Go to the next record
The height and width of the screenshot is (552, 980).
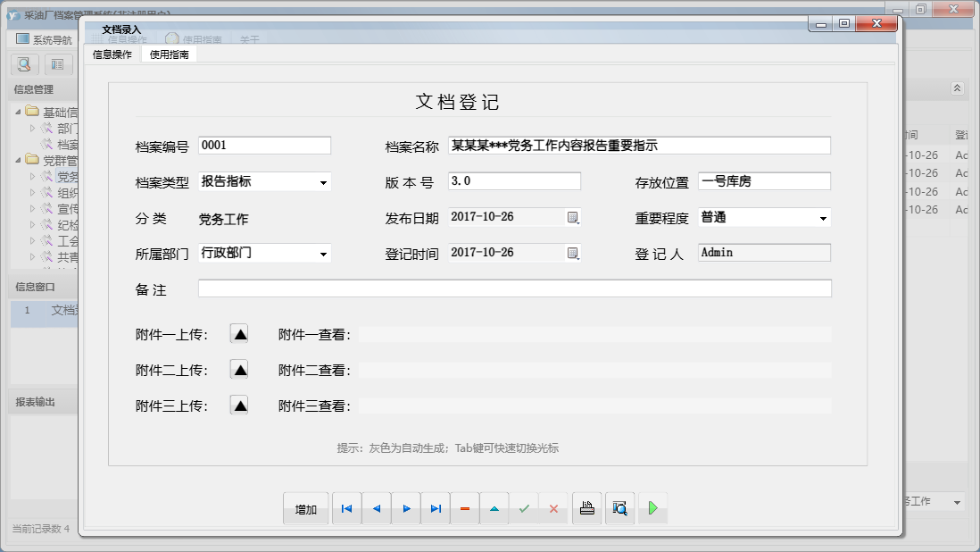tap(406, 508)
